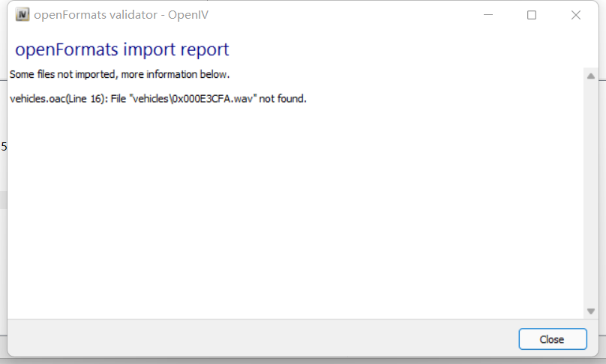Close the validator window with X
Screen dimensions: 606x364
click(x=576, y=15)
